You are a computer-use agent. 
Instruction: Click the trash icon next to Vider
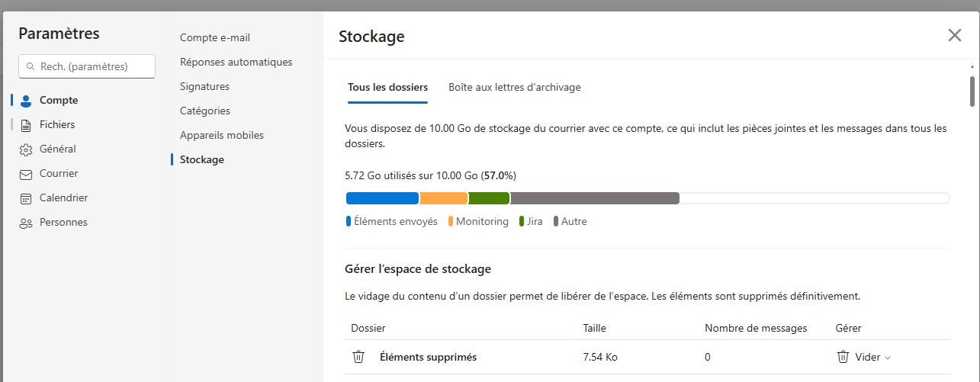coord(843,357)
